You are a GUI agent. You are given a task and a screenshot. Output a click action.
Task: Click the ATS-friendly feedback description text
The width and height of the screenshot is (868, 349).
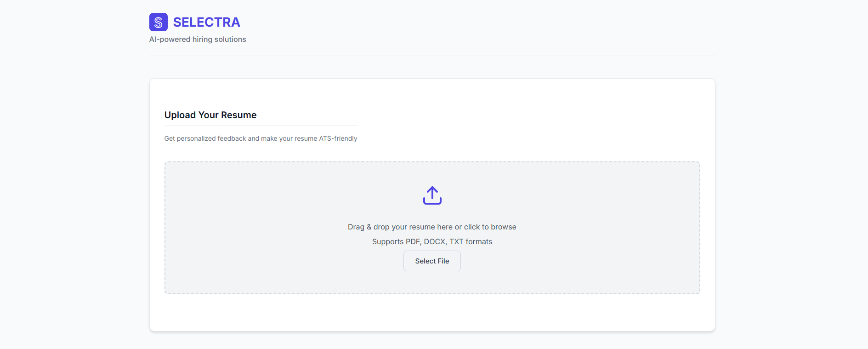coord(261,138)
